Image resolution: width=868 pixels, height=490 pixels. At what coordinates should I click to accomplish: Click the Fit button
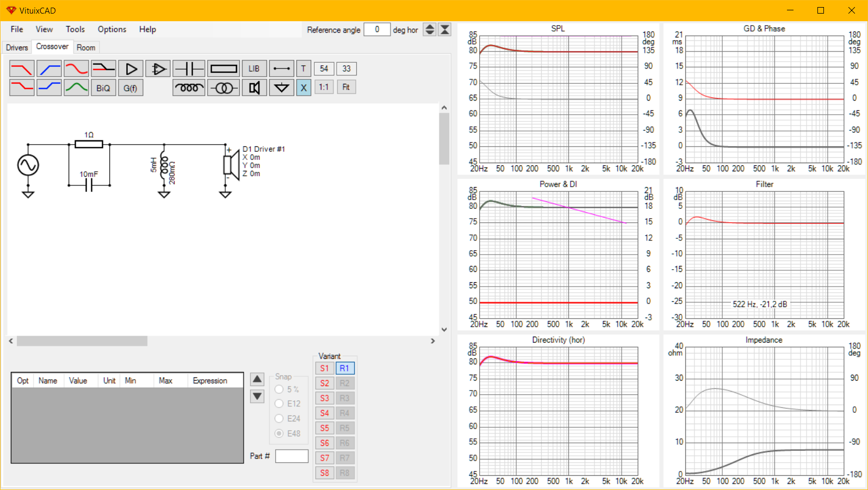point(346,87)
